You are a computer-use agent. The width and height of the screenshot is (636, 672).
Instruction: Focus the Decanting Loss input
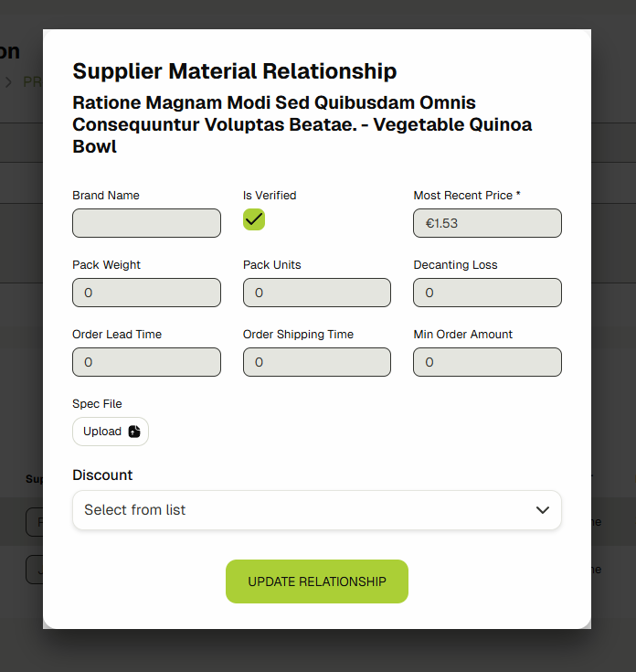(x=487, y=293)
